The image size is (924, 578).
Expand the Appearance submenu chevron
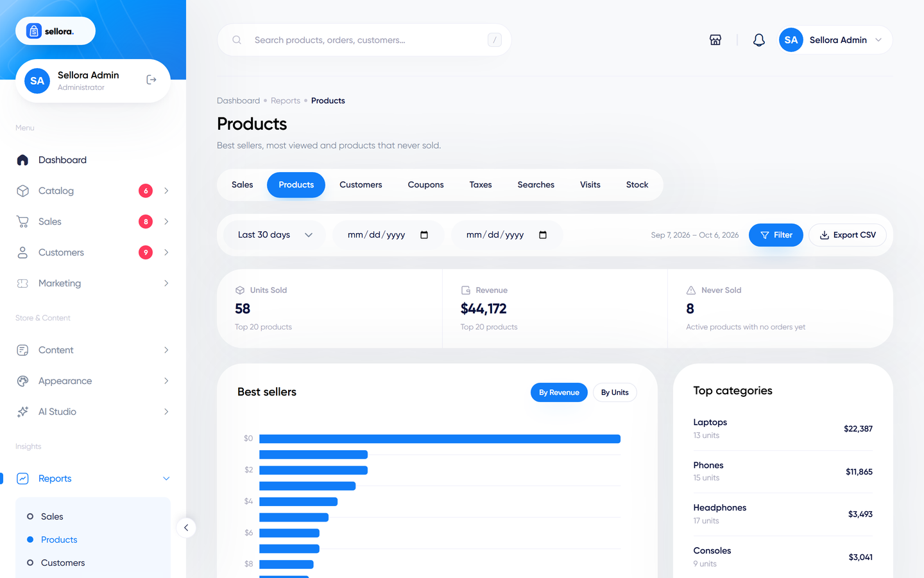[x=166, y=381]
